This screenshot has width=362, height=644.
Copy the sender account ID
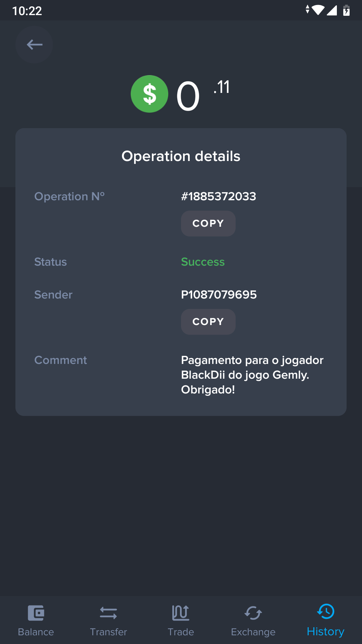pos(208,322)
